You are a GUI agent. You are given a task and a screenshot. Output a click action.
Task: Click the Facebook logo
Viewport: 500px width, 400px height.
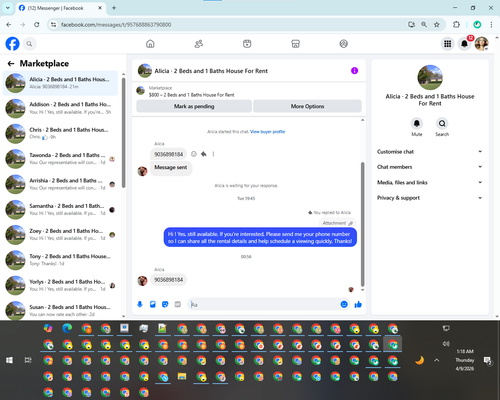coord(12,44)
